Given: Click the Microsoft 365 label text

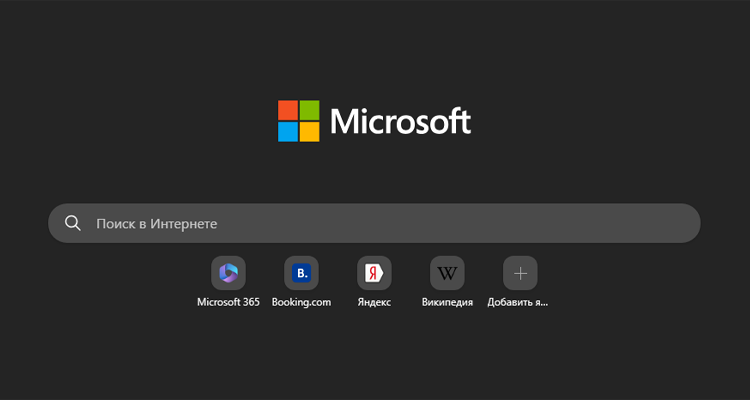Looking at the screenshot, I should [x=228, y=302].
